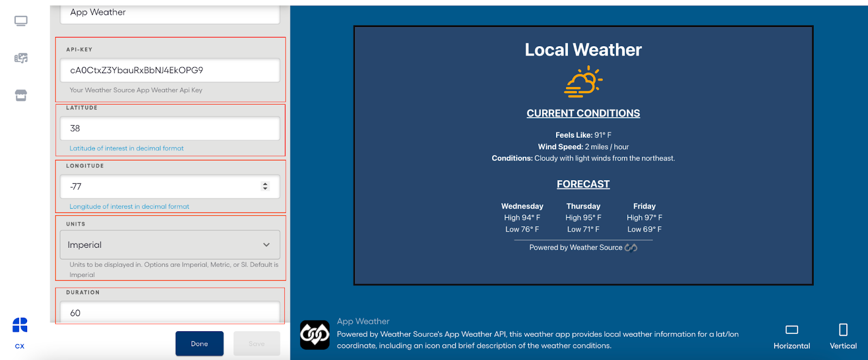
Task: Click the App Weather chain-link logo
Action: tap(315, 335)
